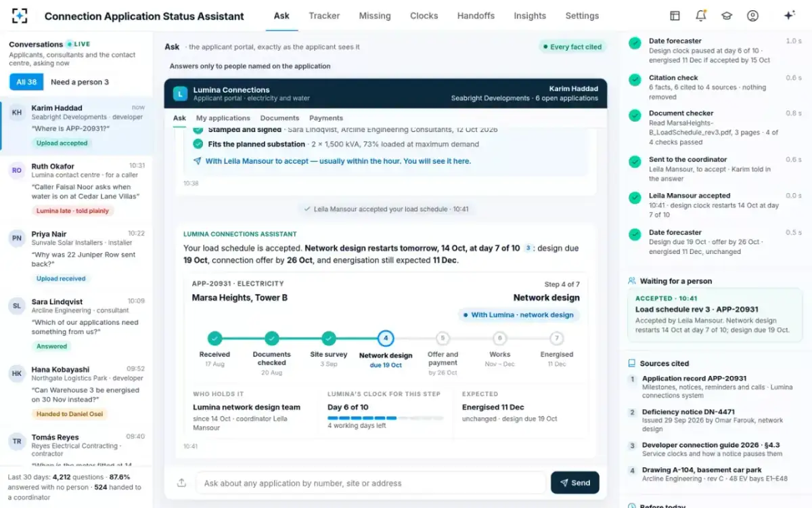
Task: Click the Sources cited book icon
Action: tap(632, 363)
